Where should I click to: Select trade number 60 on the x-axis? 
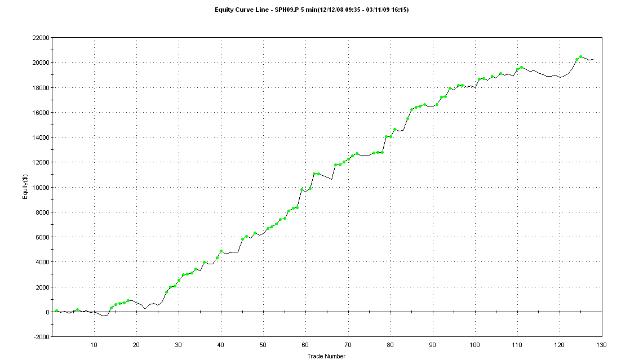tap(305, 345)
